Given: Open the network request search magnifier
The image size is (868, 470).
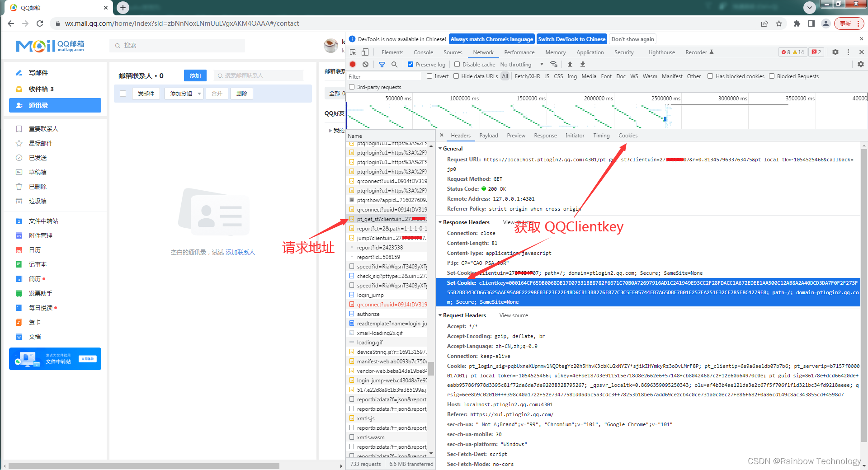Looking at the screenshot, I should click(x=394, y=64).
